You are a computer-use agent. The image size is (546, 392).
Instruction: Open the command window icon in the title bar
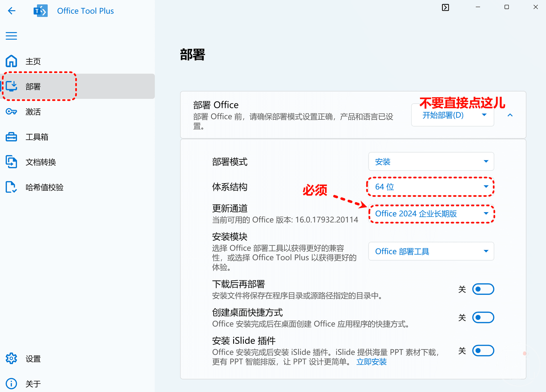pos(445,7)
